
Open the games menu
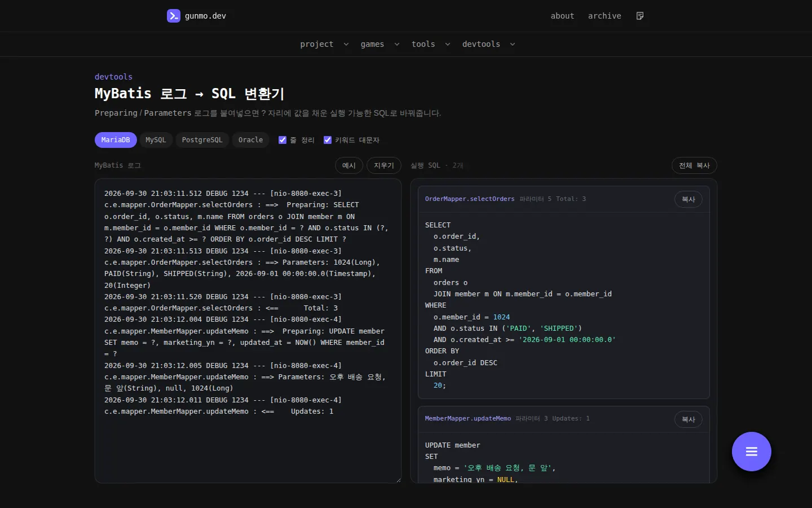pyautogui.click(x=372, y=44)
